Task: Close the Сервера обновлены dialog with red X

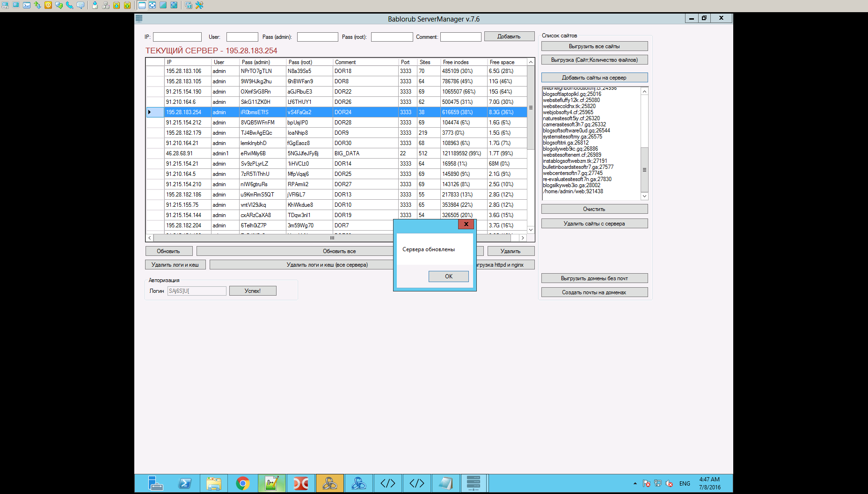Action: pos(466,224)
